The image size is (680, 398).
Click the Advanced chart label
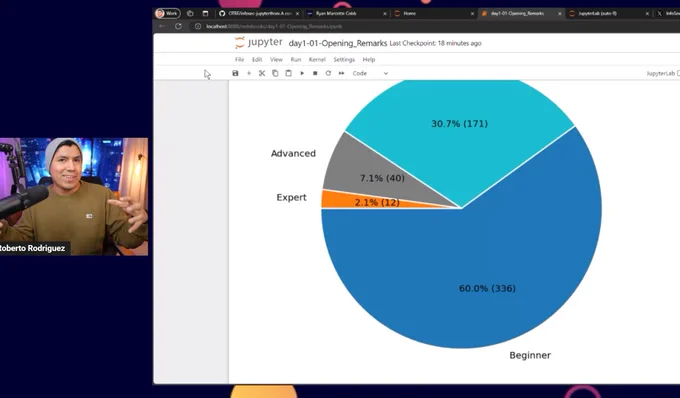pos(293,153)
